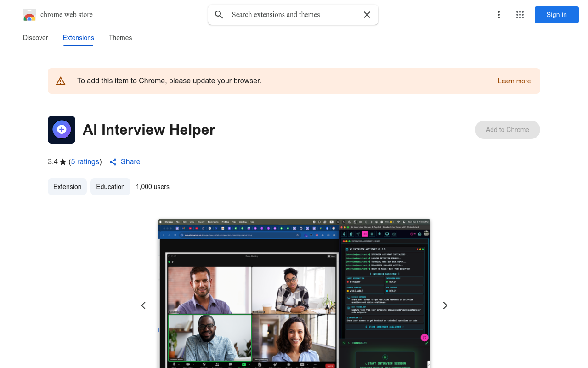Click the 1,000 users text
Viewport: 588px width, 368px height.
[x=153, y=187]
